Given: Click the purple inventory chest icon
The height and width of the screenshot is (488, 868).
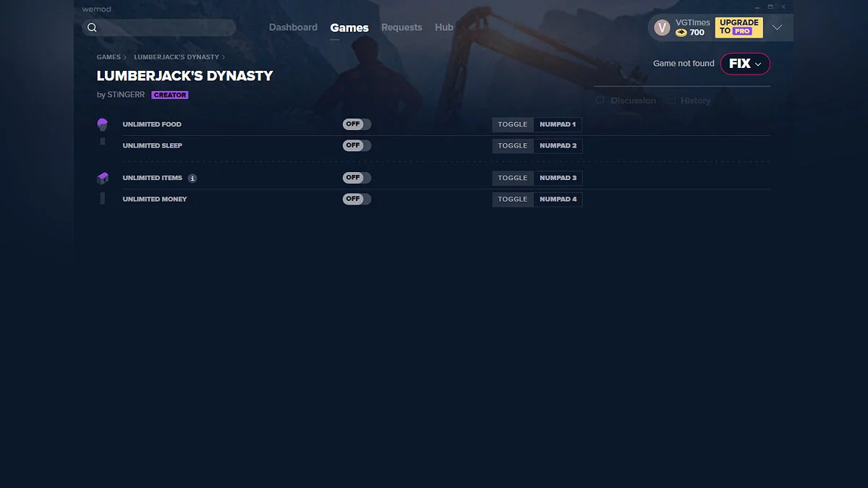Looking at the screenshot, I should click(x=102, y=178).
